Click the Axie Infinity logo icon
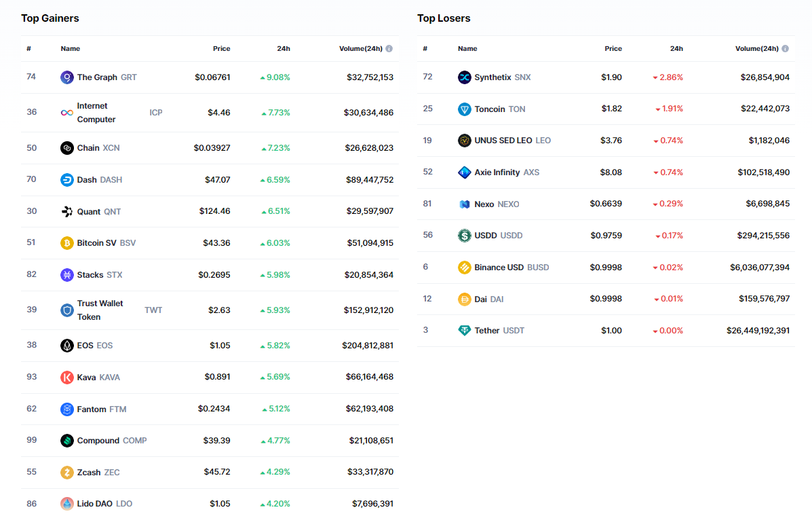 click(465, 172)
